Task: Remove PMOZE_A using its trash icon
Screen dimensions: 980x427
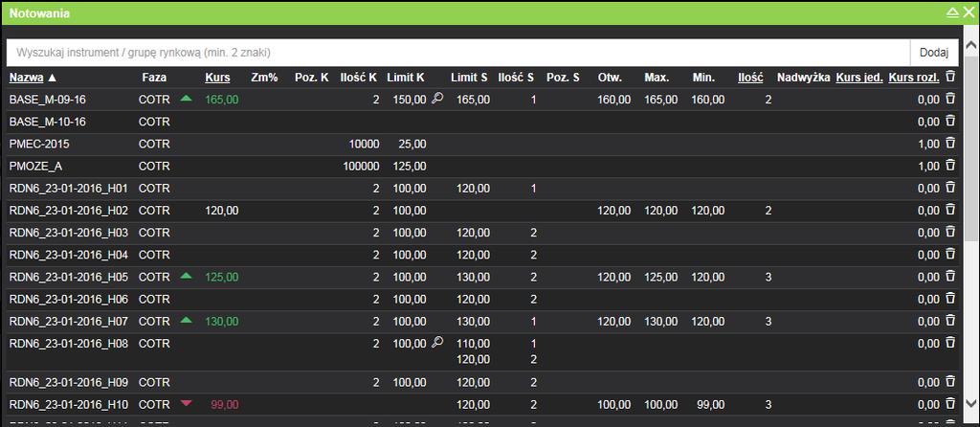Action: [x=950, y=166]
